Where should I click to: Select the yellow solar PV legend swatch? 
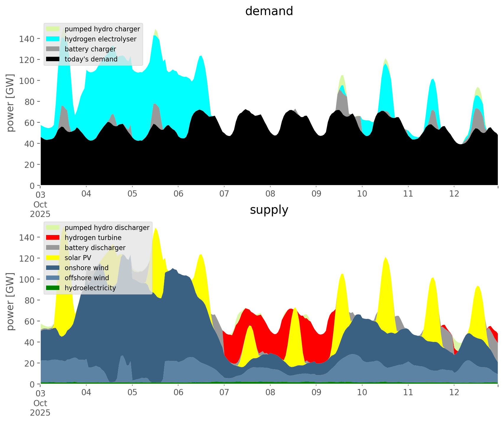coord(53,258)
